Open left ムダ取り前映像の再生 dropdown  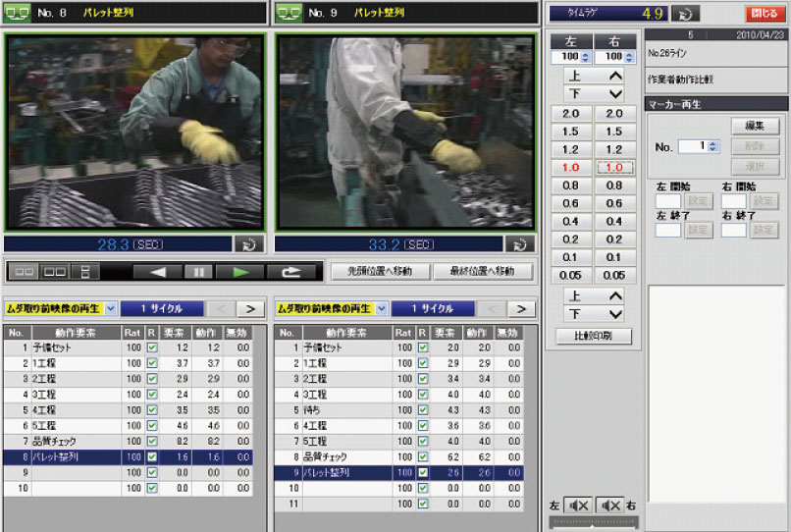pos(111,308)
